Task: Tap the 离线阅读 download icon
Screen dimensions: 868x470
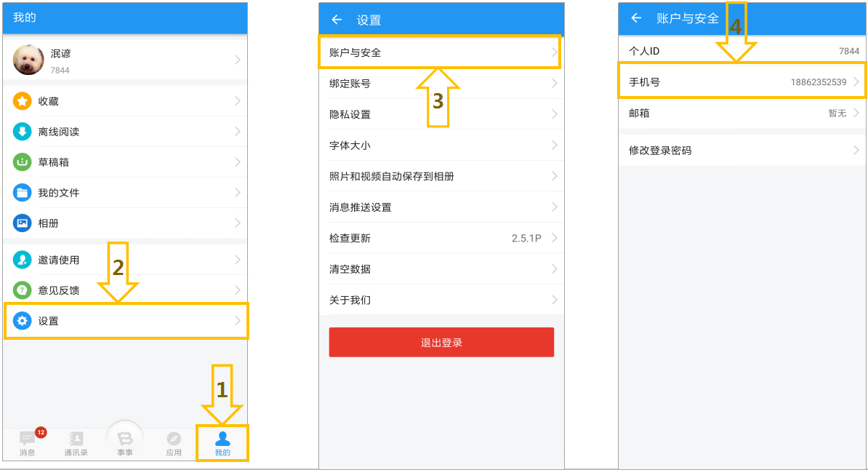Action: click(x=22, y=132)
